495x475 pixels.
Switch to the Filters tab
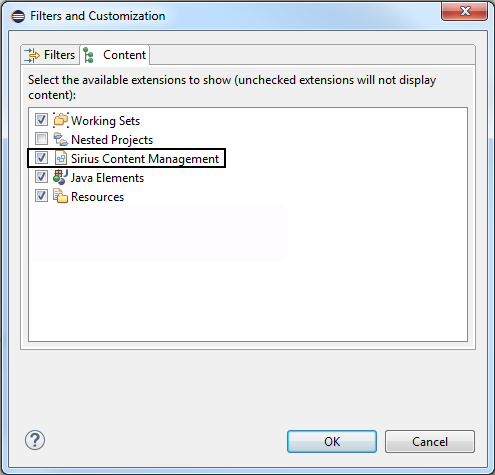tap(50, 55)
